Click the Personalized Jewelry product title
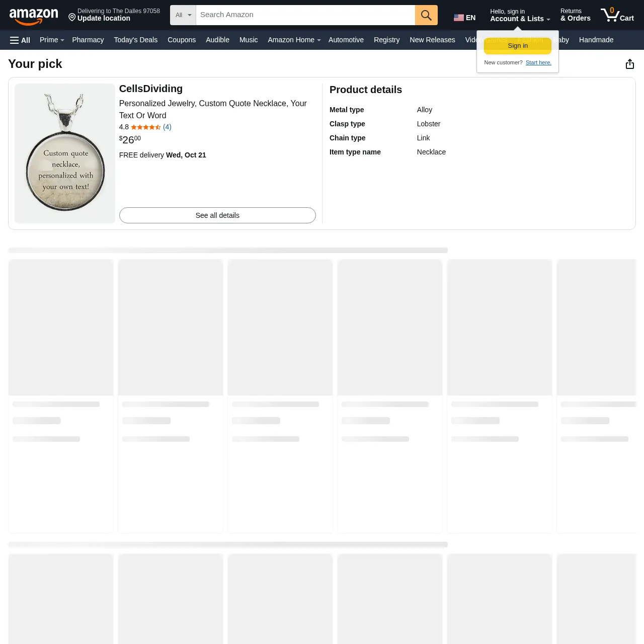The height and width of the screenshot is (644, 644). 213,109
